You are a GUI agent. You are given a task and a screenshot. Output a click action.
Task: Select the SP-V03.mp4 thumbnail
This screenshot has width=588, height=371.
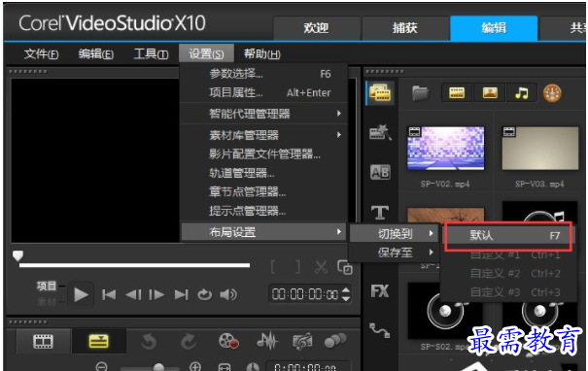[x=540, y=148]
